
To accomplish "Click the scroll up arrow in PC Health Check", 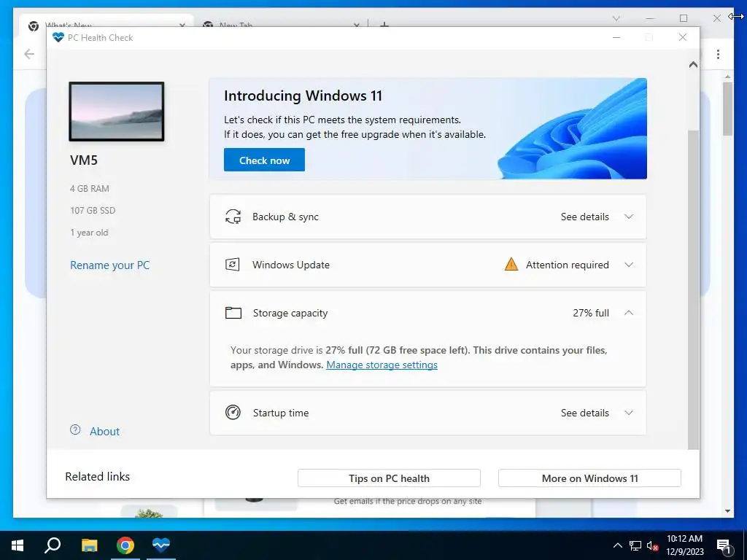I will point(693,64).
